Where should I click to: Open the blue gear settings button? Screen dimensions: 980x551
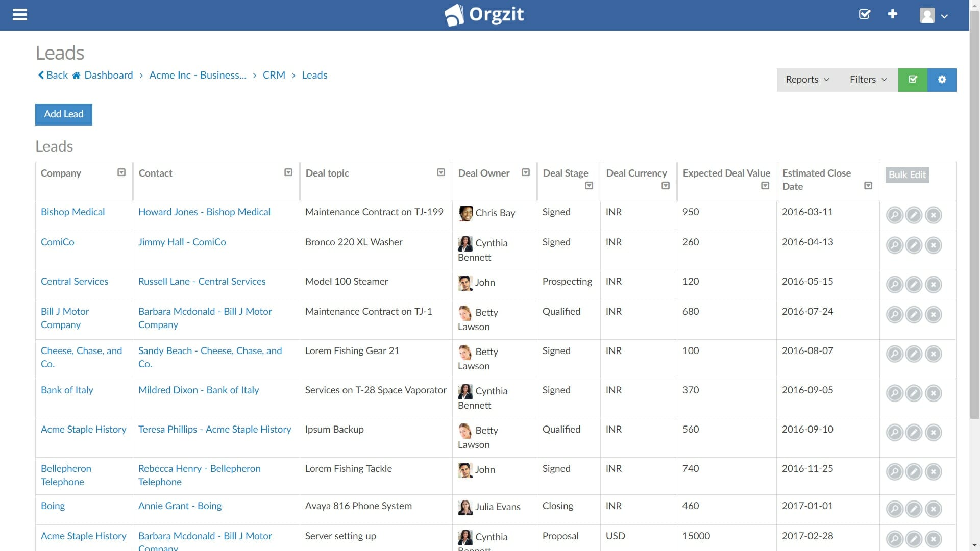pyautogui.click(x=942, y=80)
